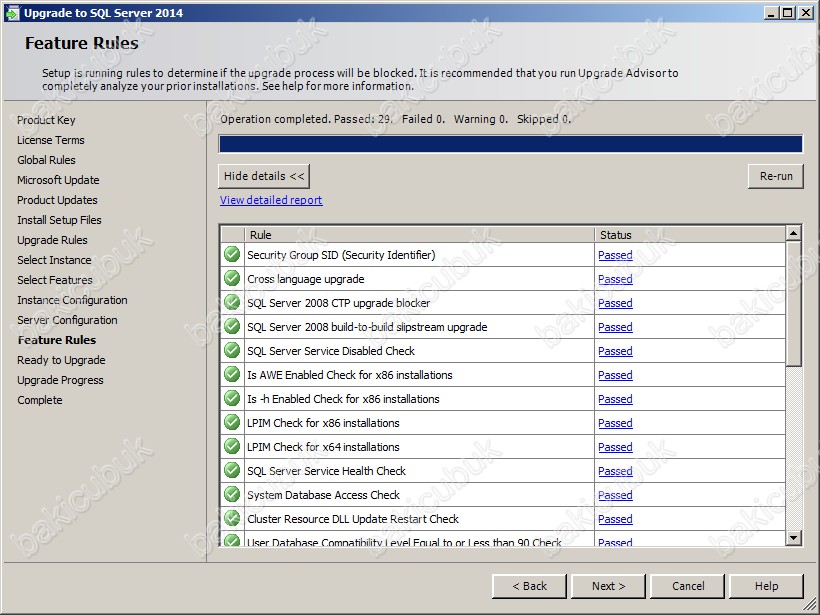This screenshot has width=820, height=615.
Task: Click the completed blue progress bar
Action: 510,144
